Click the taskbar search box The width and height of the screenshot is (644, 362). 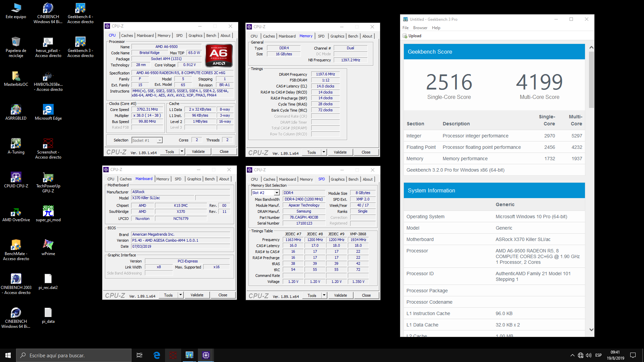pos(74,355)
